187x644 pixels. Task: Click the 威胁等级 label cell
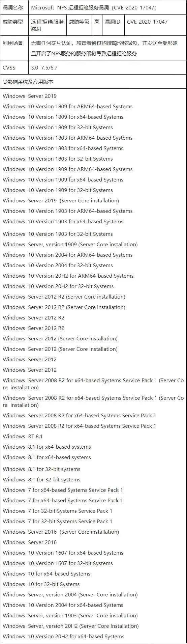pyautogui.click(x=79, y=22)
